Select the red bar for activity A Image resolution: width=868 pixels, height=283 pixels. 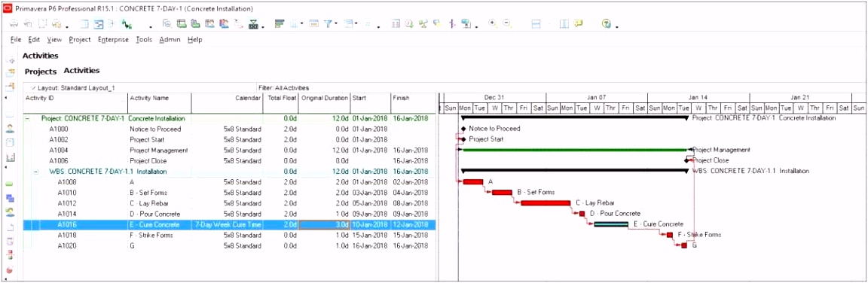pyautogui.click(x=473, y=182)
